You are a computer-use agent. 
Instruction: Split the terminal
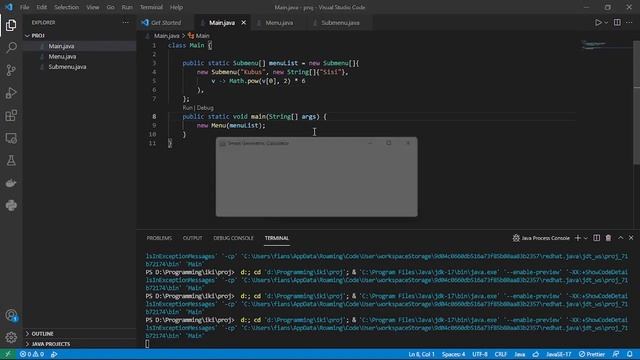596,238
